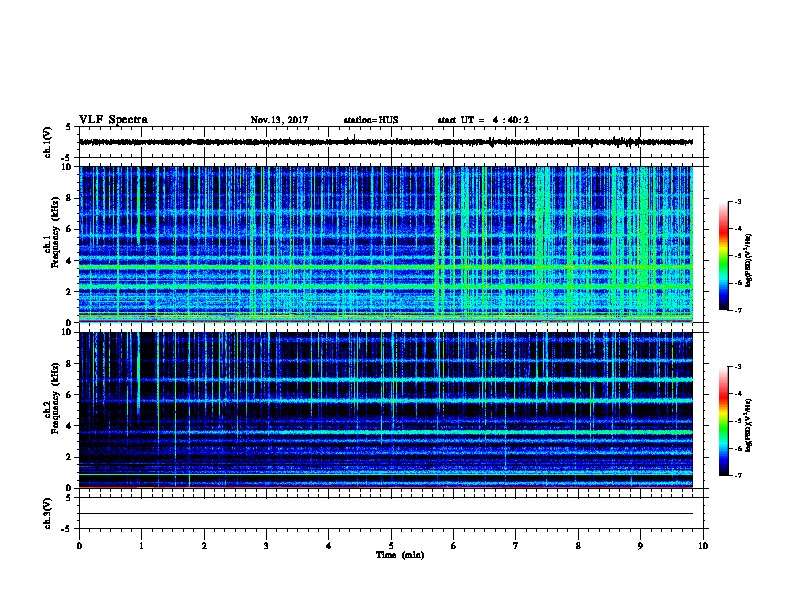
Task: Select the date text "Nov.13, 2017"
Action: 279,120
